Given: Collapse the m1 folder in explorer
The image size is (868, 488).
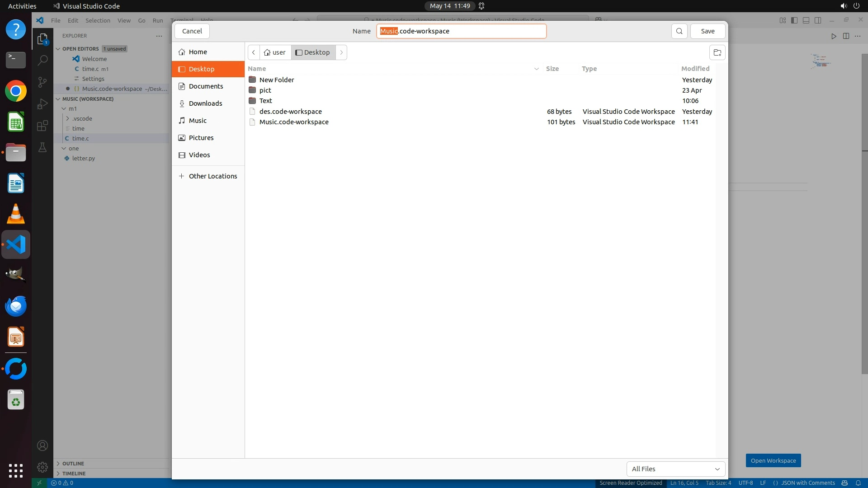Looking at the screenshot, I should click(64, 109).
